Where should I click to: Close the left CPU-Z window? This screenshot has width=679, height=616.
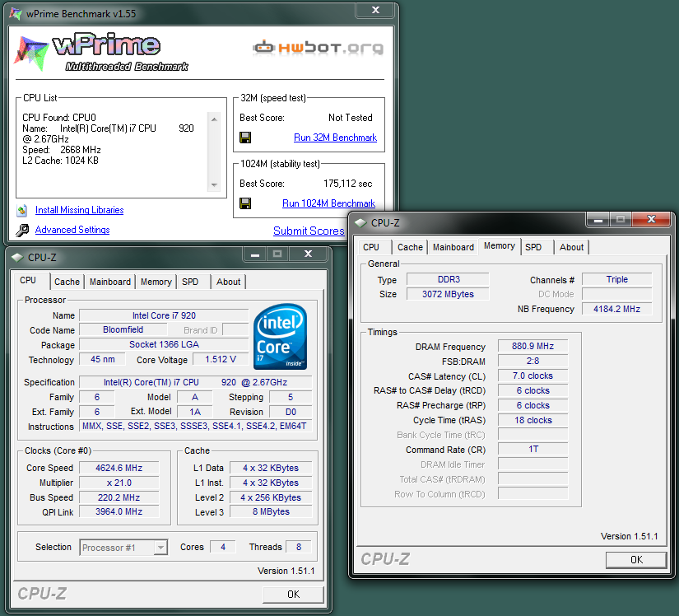tap(308, 254)
